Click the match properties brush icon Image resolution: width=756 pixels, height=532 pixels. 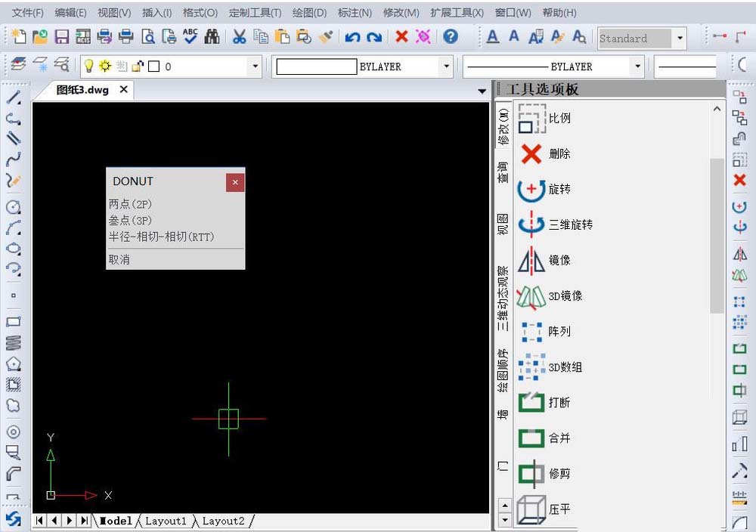(327, 36)
